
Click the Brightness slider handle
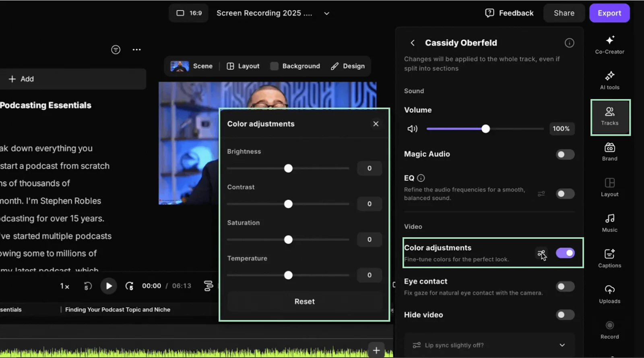click(x=288, y=168)
